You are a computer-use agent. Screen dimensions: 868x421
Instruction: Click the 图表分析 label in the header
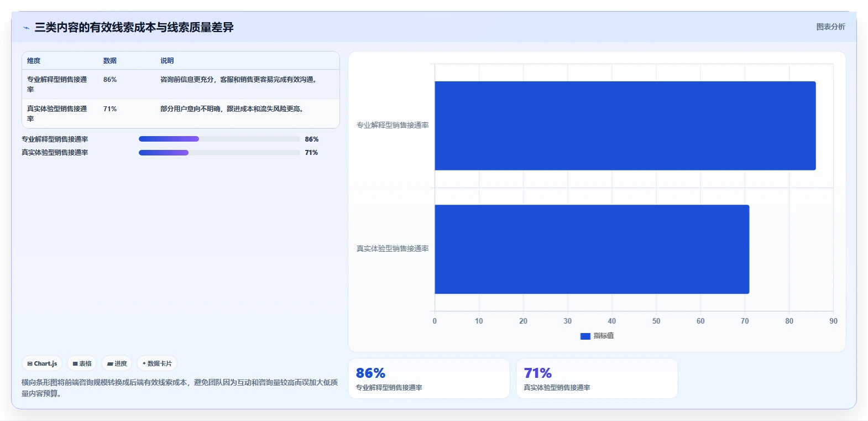point(830,27)
